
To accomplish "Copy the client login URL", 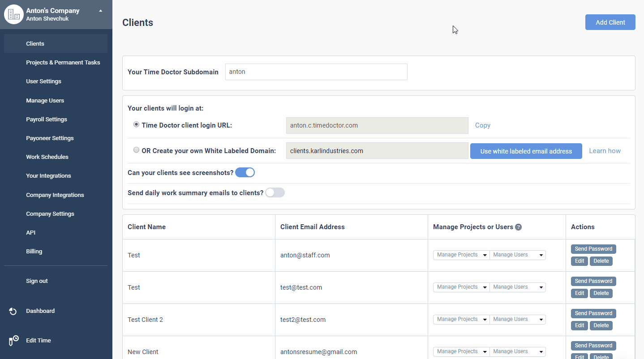I will 482,125.
